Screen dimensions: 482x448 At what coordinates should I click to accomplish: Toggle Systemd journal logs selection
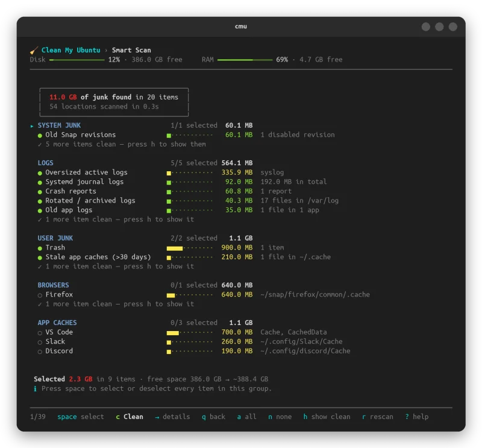point(40,183)
